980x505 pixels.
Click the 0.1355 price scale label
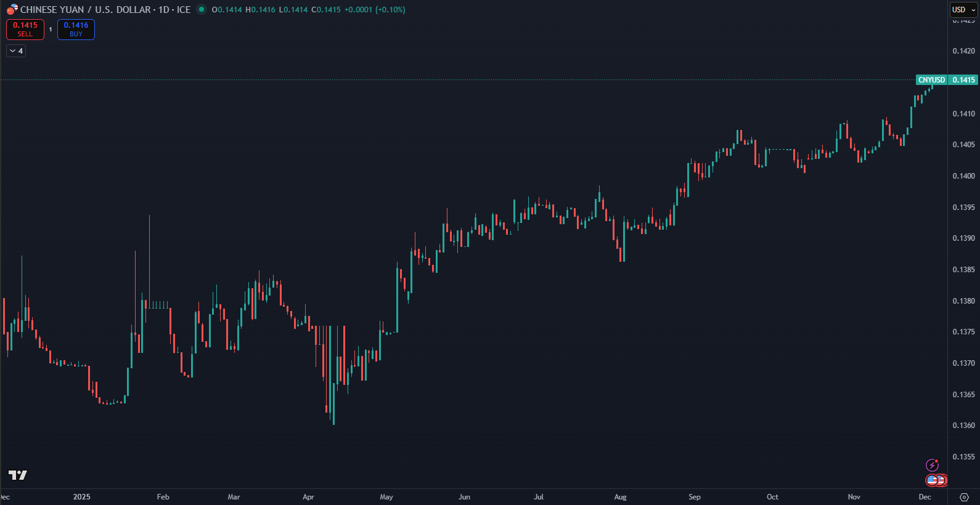[x=964, y=457]
